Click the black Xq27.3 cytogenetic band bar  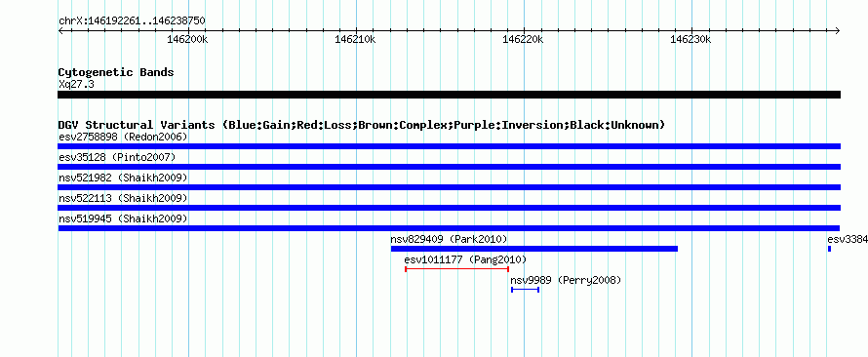coord(449,95)
